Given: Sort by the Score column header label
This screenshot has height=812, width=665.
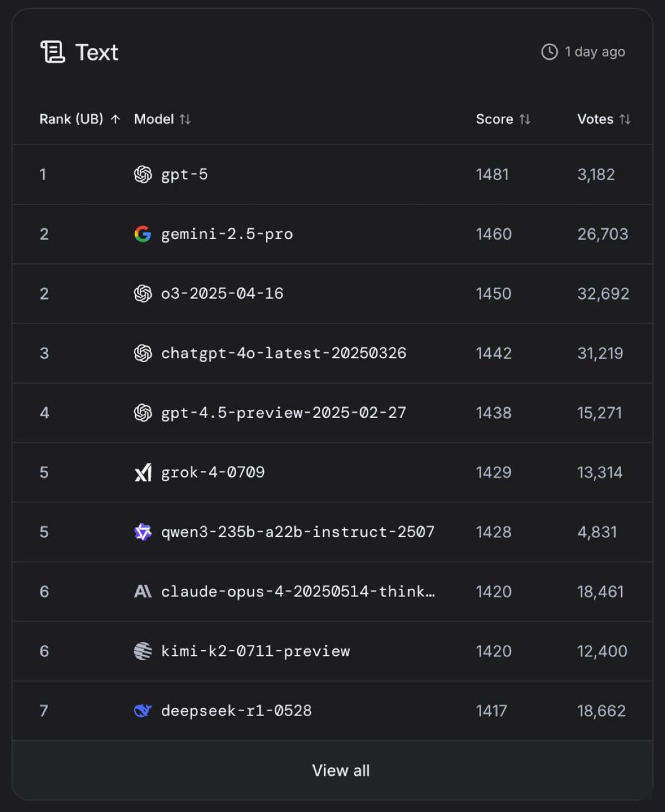Looking at the screenshot, I should [495, 119].
